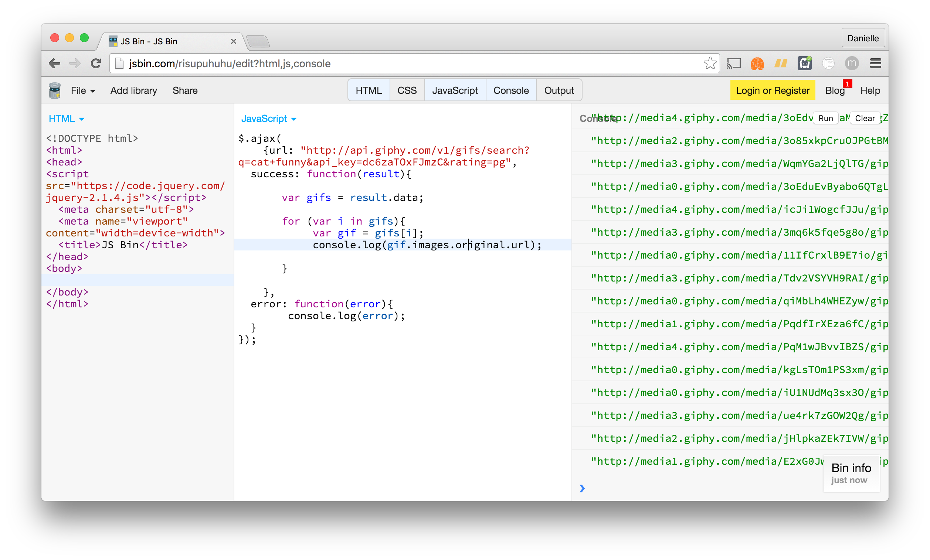Click console line containing jHlpkaZEk7IVW
The image size is (930, 560).
(730, 438)
